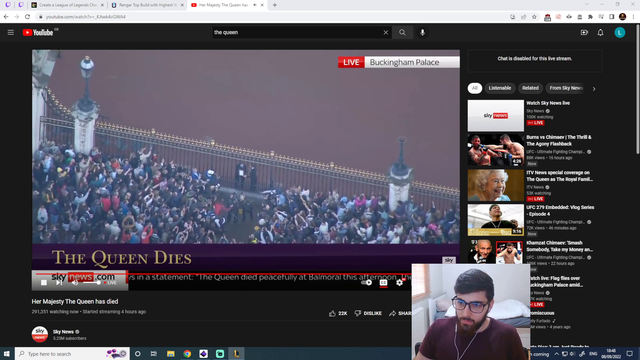The width and height of the screenshot is (640, 360).
Task: Open Cortana circle on the taskbar
Action: [138, 353]
